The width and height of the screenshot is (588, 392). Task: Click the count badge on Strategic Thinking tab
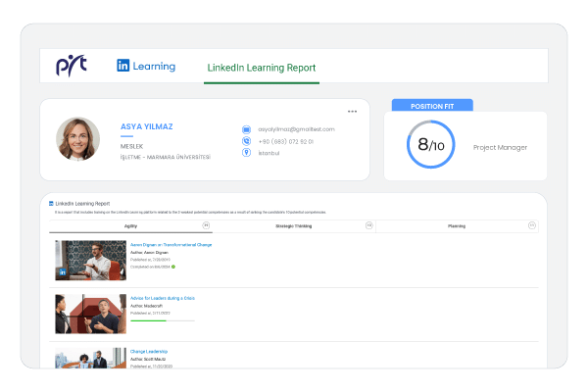(369, 225)
